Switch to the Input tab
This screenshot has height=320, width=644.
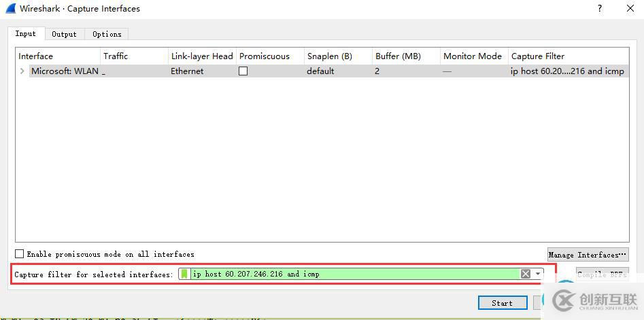point(25,34)
